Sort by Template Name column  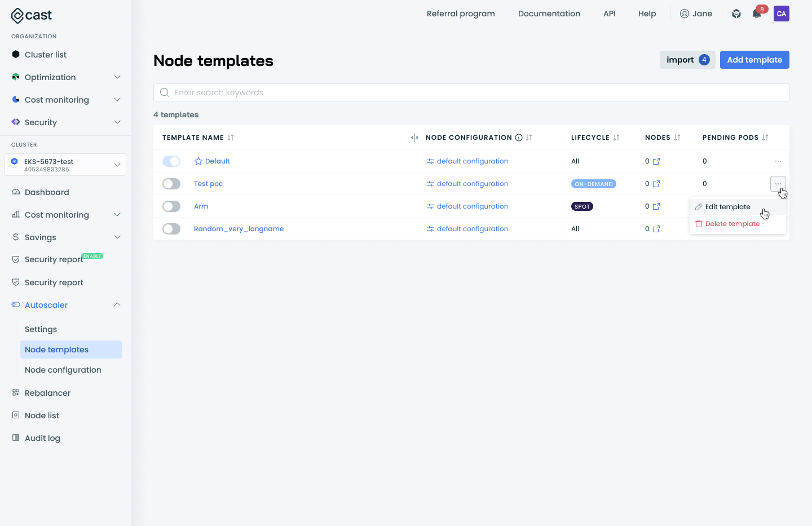[x=231, y=138]
